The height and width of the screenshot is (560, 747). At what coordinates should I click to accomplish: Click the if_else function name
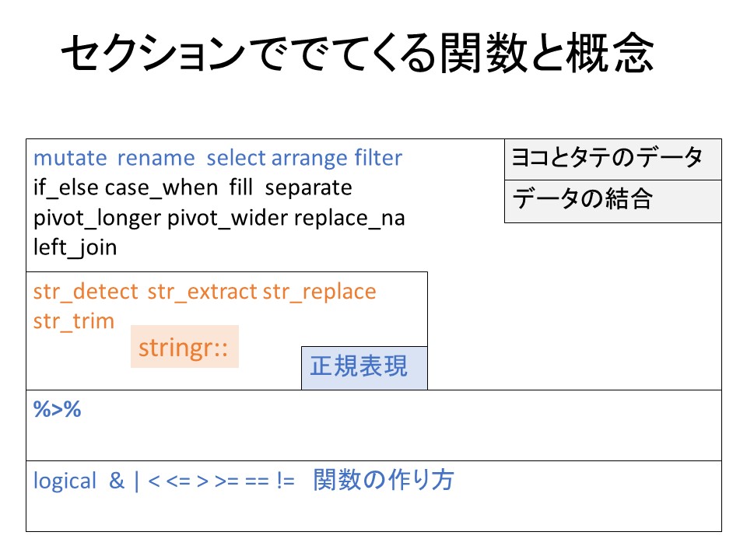[66, 188]
